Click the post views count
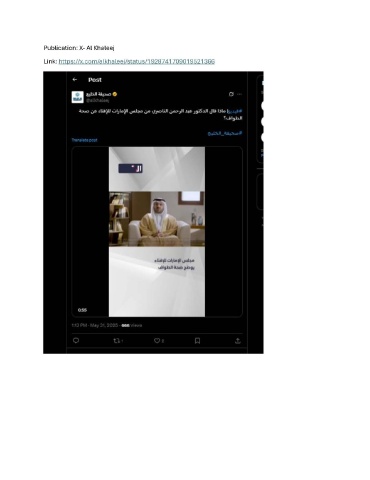370x480 pixels. [x=132, y=325]
